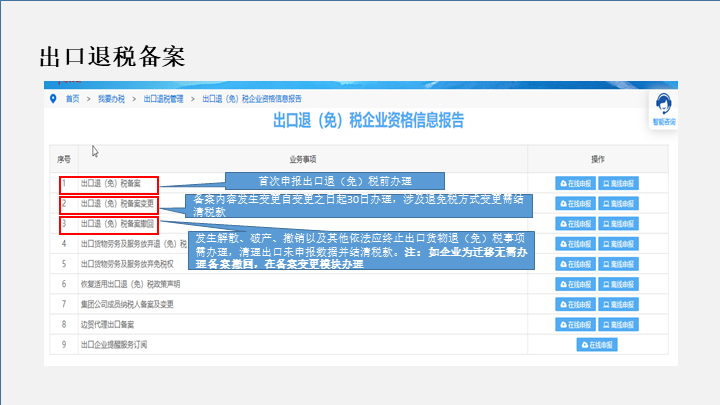The height and width of the screenshot is (405, 720).
Task: Click 离线申报 for 出口退（免）税备案
Action: (618, 183)
